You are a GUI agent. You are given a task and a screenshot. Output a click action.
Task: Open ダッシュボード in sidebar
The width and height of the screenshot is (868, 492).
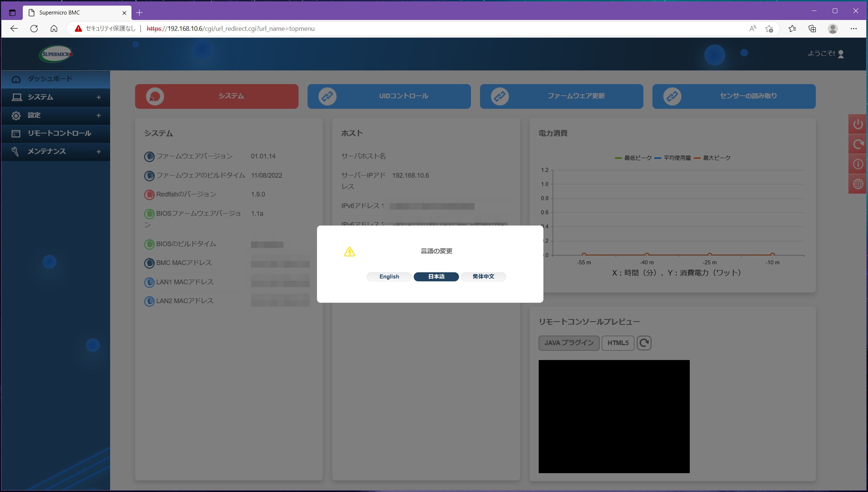click(x=50, y=79)
